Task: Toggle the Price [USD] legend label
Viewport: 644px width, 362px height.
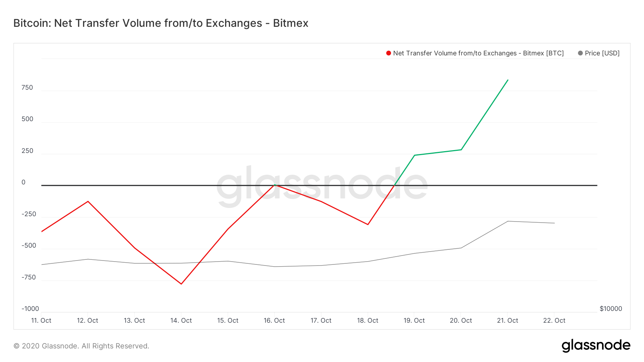Action: 602,53
